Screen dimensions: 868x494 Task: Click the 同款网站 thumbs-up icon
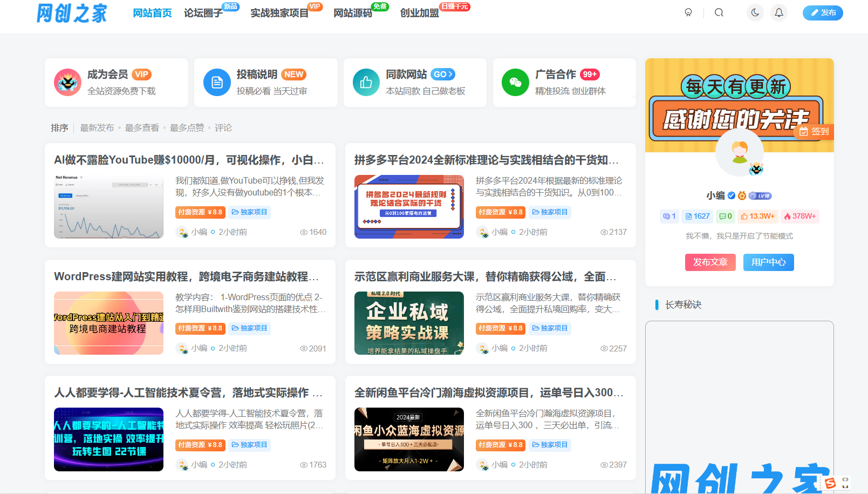[366, 82]
